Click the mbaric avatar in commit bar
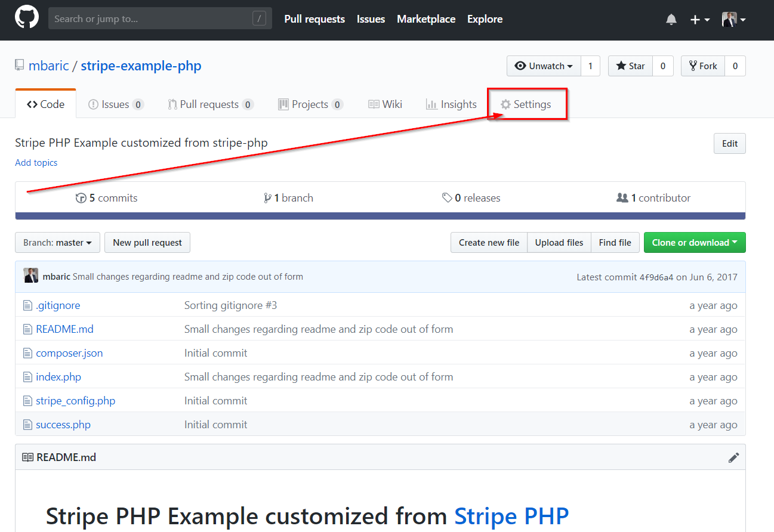 tap(31, 276)
